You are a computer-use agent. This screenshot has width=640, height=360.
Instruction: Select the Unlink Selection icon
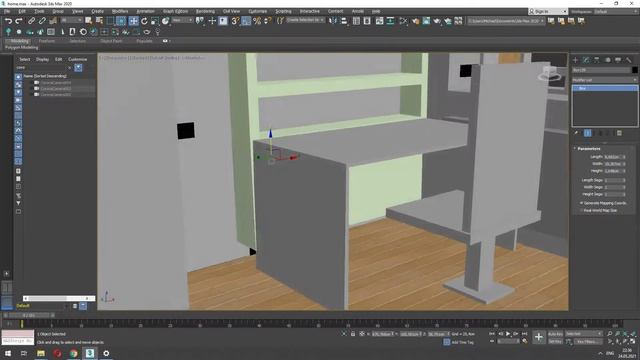pyautogui.click(x=42, y=21)
